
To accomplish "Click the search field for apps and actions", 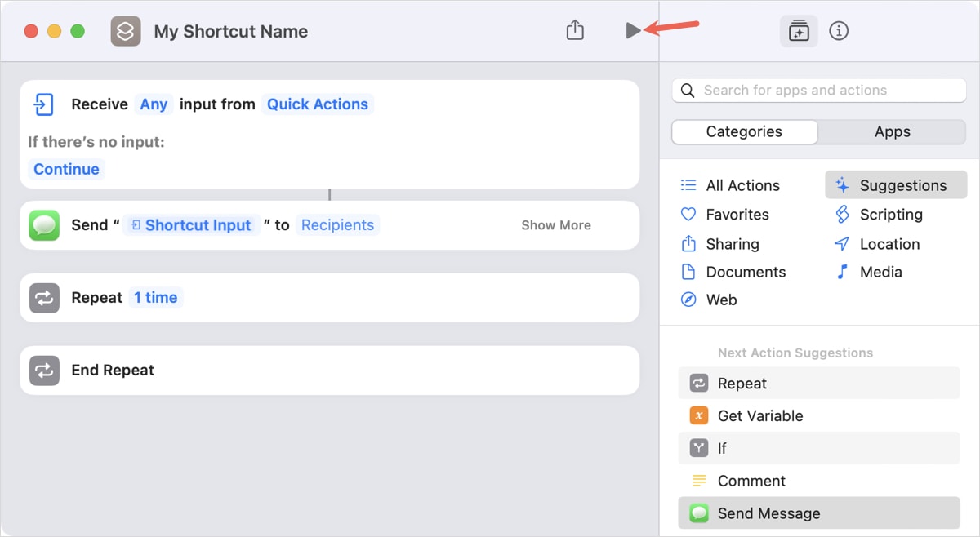I will point(817,90).
